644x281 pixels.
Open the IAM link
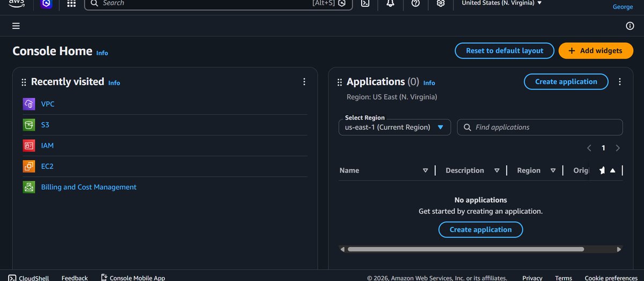47,145
